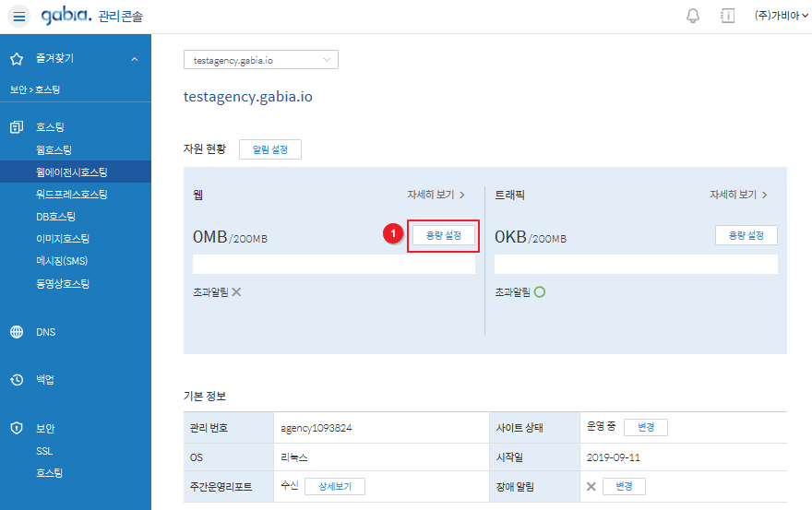Click the 보안 shield icon
The width and height of the screenshot is (812, 510).
[x=17, y=429]
